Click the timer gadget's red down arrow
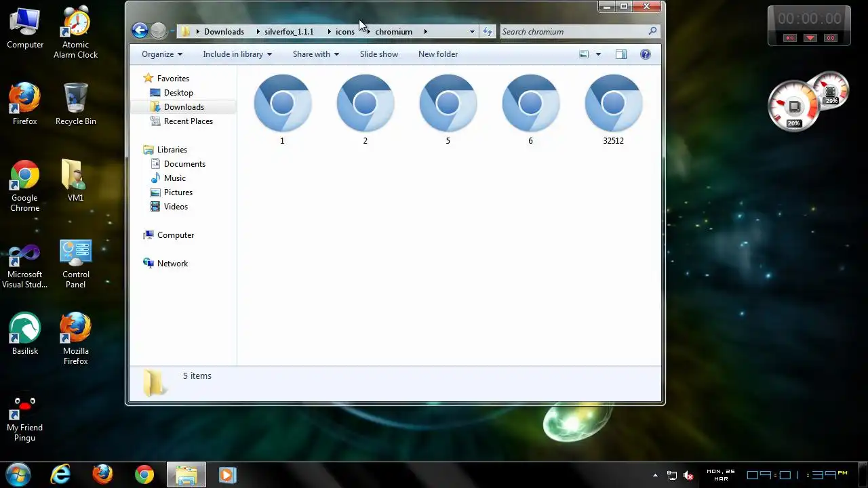The image size is (868, 488). coord(810,38)
